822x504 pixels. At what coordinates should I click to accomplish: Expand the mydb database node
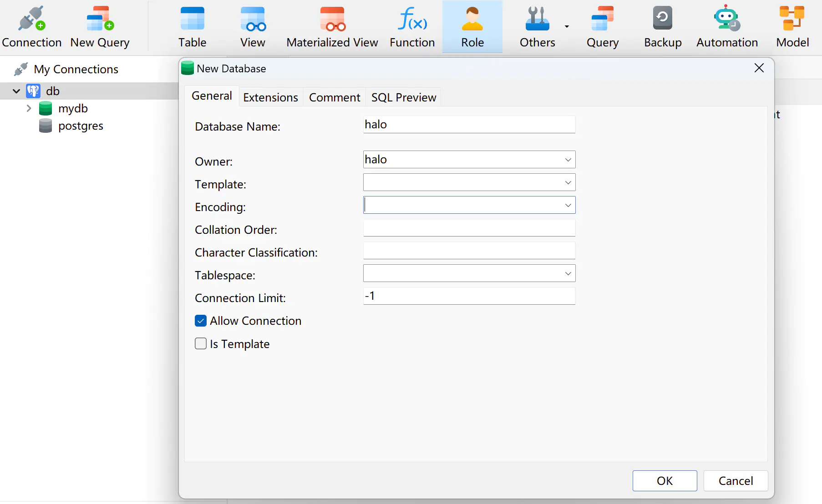click(x=29, y=108)
